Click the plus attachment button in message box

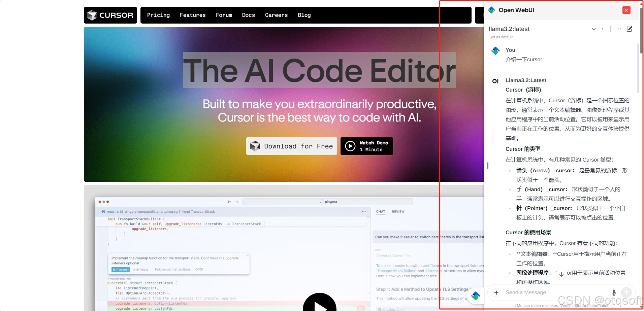coord(496,292)
